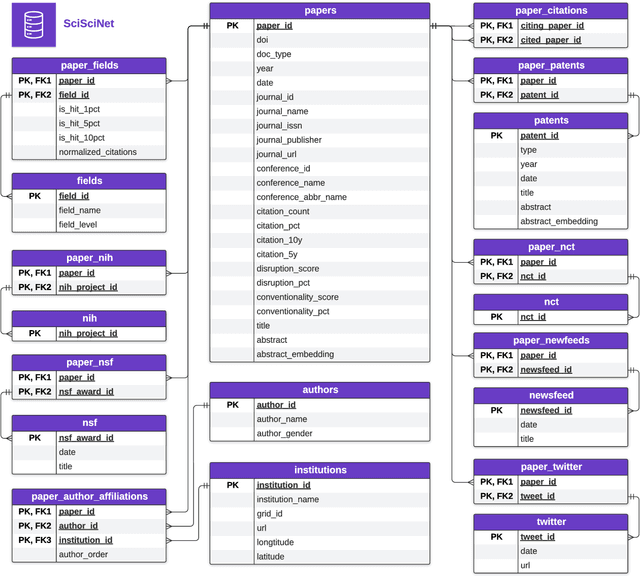Select the institutions table header
This screenshot has height=577, width=640.
[x=319, y=470]
